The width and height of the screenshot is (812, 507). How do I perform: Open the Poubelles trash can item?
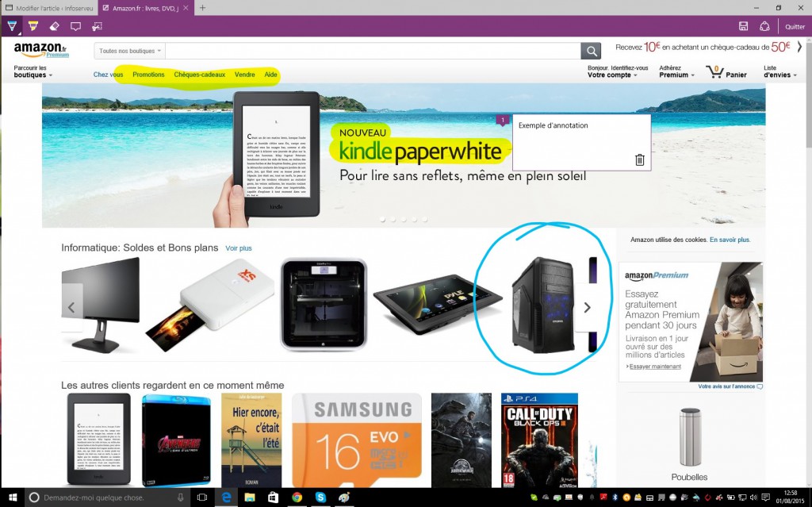[x=689, y=445]
